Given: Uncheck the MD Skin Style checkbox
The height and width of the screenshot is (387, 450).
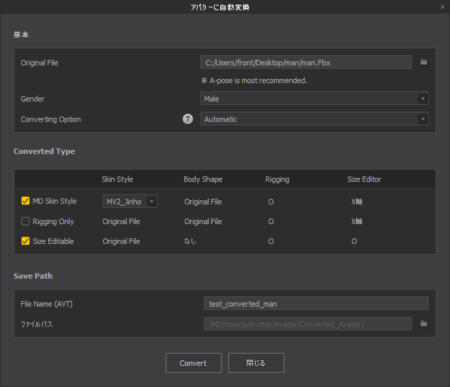Looking at the screenshot, I should 25,201.
